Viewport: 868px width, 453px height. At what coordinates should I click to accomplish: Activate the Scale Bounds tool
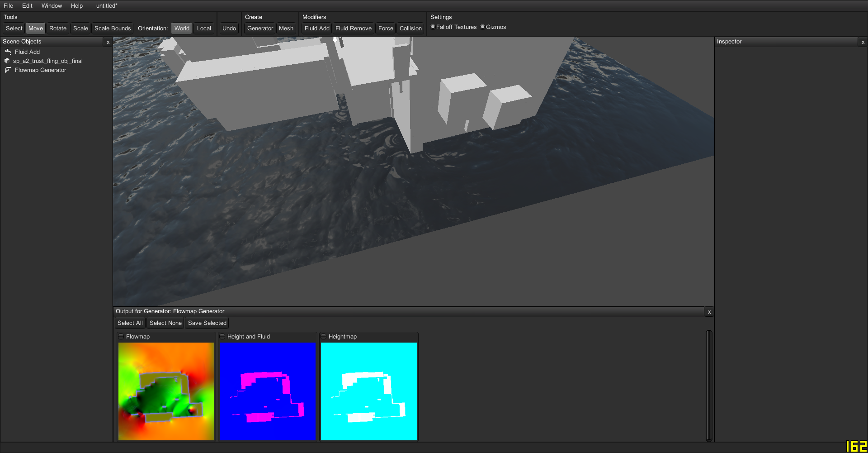113,28
